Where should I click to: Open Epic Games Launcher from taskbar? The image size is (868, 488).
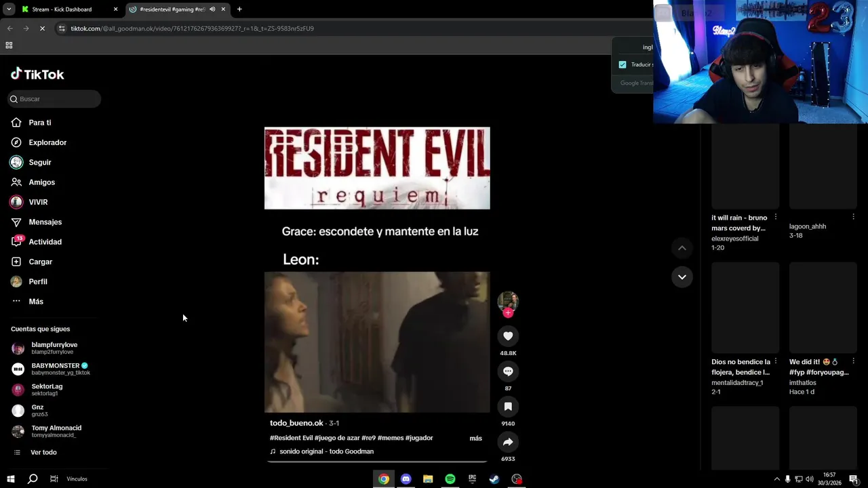coord(472,479)
